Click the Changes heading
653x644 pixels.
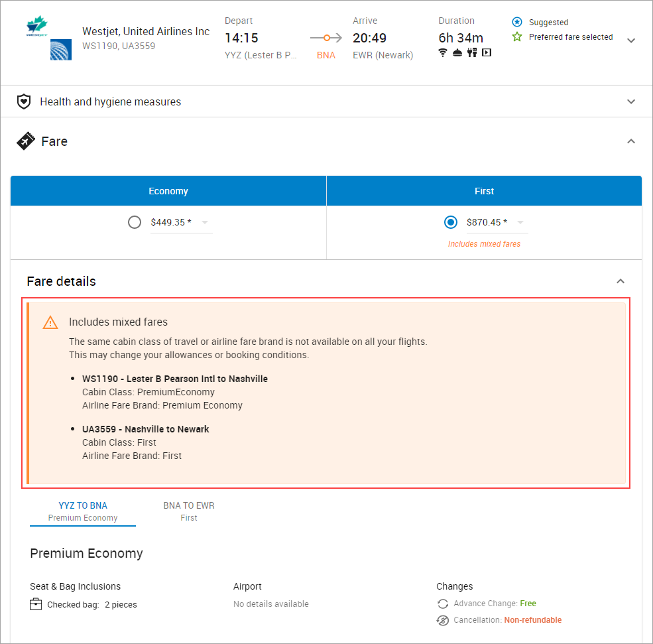pyautogui.click(x=455, y=586)
